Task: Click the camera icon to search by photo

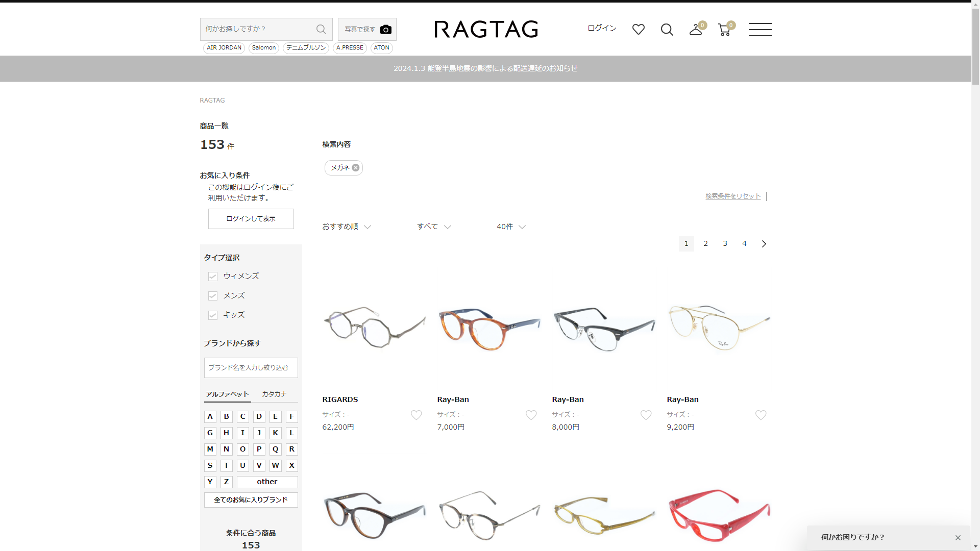Action: [x=386, y=30]
